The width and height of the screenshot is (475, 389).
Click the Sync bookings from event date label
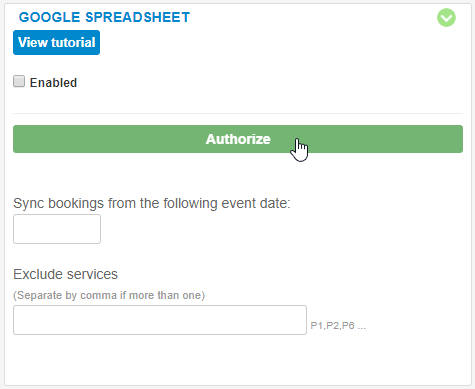pyautogui.click(x=152, y=203)
